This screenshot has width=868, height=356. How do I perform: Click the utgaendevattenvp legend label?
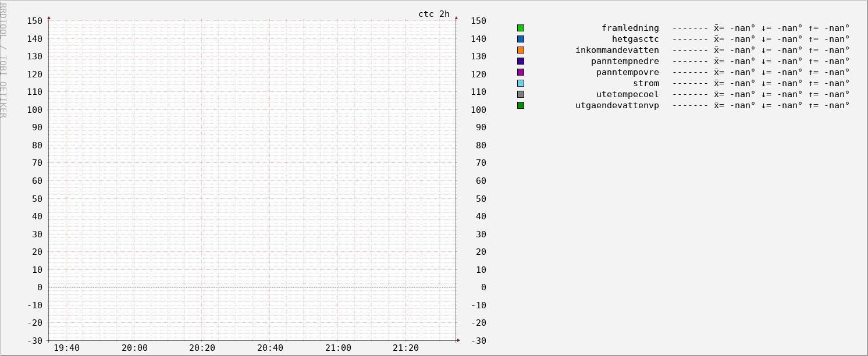pos(617,105)
